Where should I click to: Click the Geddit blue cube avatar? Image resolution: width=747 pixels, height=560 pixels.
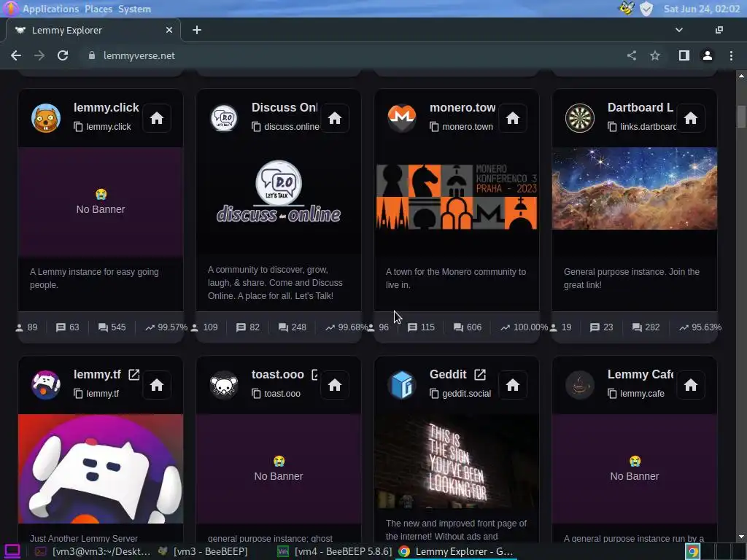[x=402, y=385]
